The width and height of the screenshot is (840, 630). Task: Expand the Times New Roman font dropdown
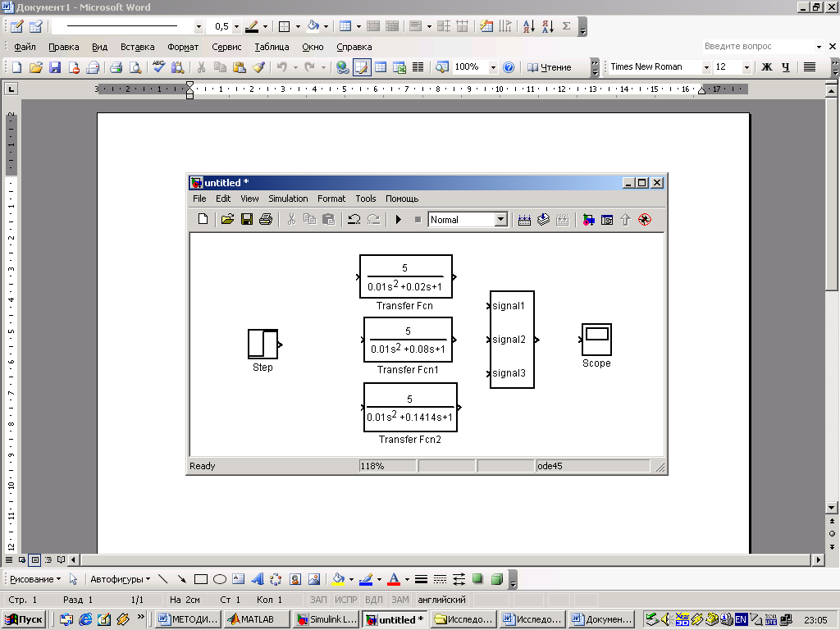[x=705, y=67]
